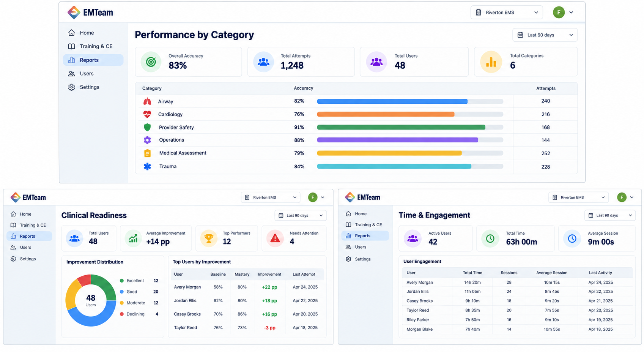Screen dimensions: 644x352
Task: Click Morgan Blake row in User Engagement
Action: click(x=517, y=329)
